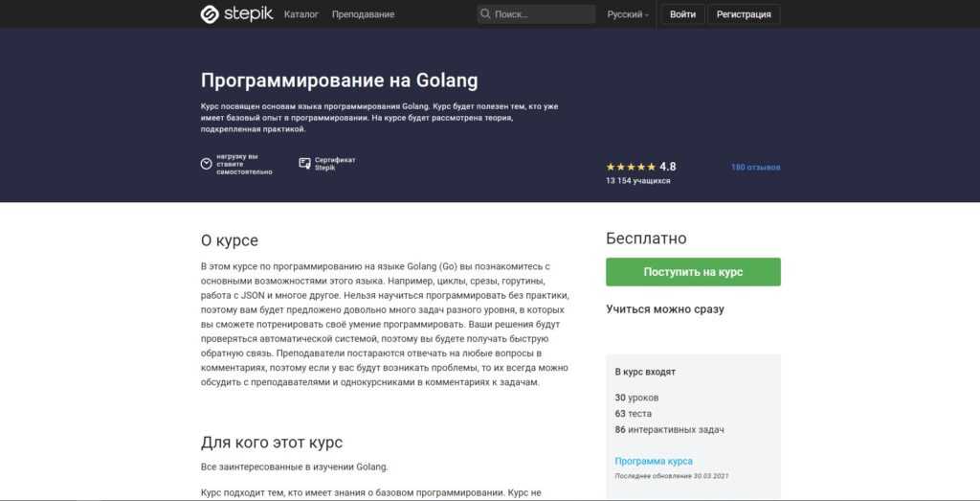Viewport: 980px width, 501px height.
Task: Click the Бесплатно price label
Action: pyautogui.click(x=646, y=239)
